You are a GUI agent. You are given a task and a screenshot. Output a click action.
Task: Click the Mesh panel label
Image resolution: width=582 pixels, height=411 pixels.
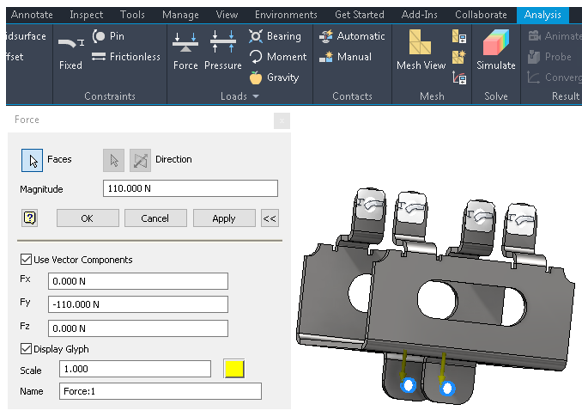click(432, 96)
